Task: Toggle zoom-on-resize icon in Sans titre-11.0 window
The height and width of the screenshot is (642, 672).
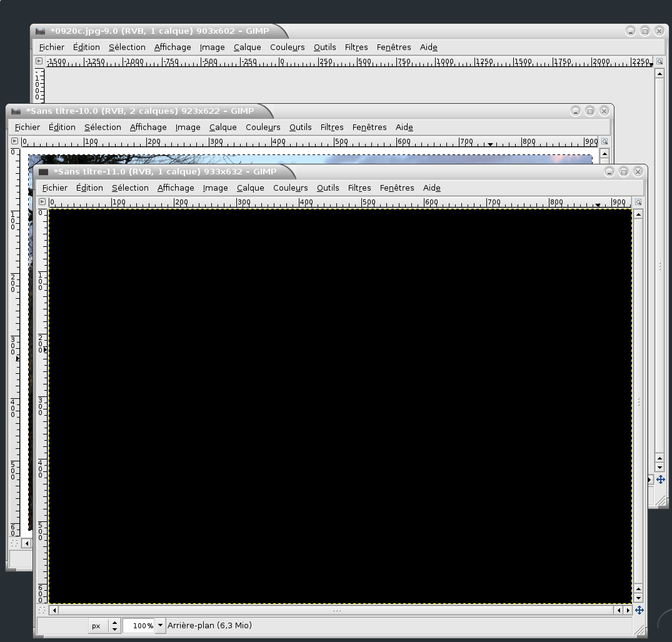Action: click(x=638, y=202)
